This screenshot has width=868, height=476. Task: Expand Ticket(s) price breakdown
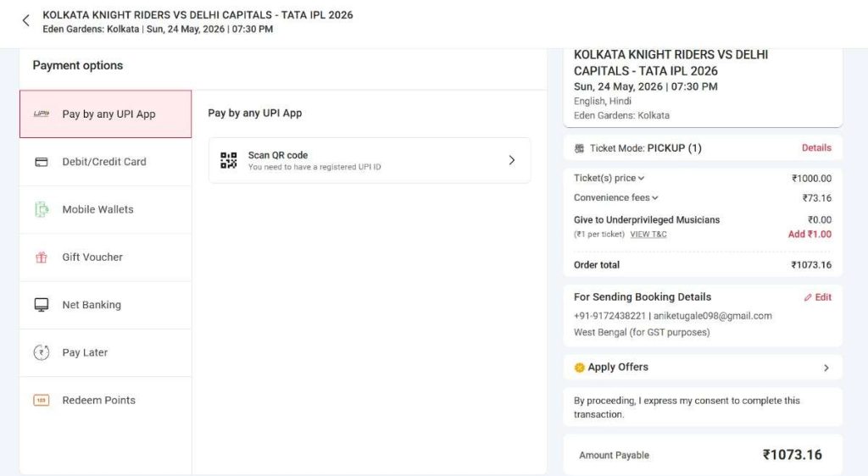(x=609, y=178)
